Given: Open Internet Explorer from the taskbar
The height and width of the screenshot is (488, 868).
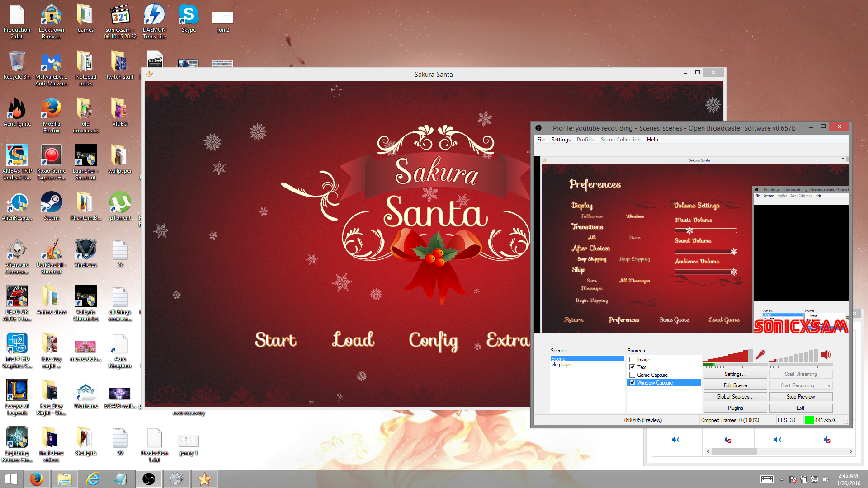Looking at the screenshot, I should (93, 479).
